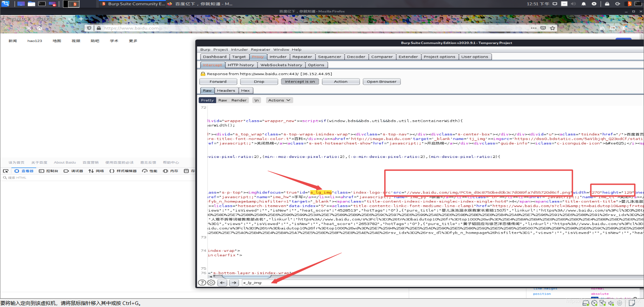Switch to the Hex view tab
This screenshot has height=307, width=644.
click(246, 91)
